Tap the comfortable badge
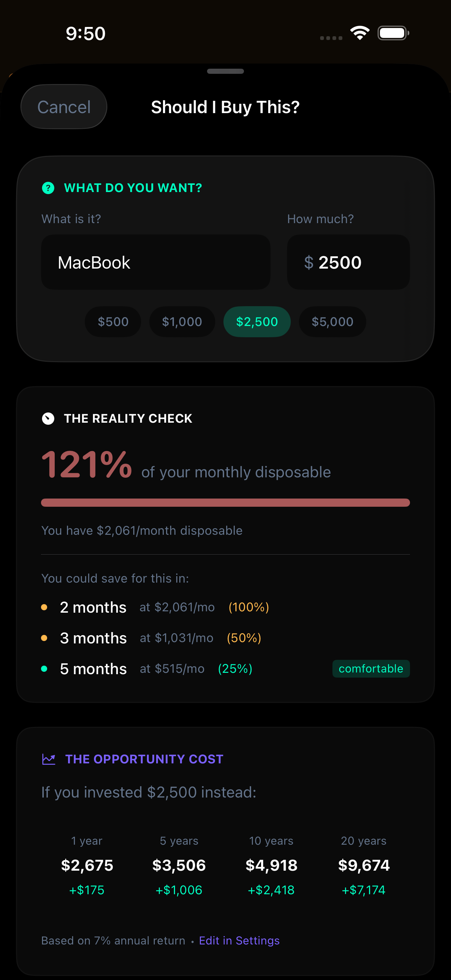451x980 pixels. [x=371, y=669]
